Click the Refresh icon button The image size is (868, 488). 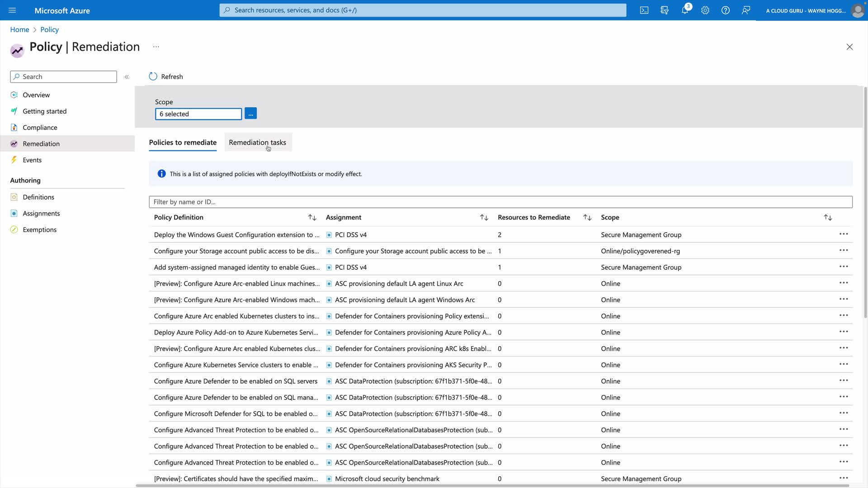(153, 76)
